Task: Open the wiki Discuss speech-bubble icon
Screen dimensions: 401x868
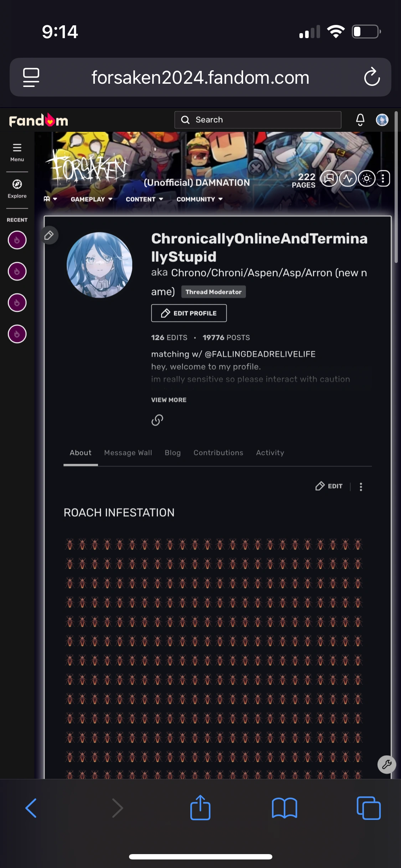Action: 329,179
